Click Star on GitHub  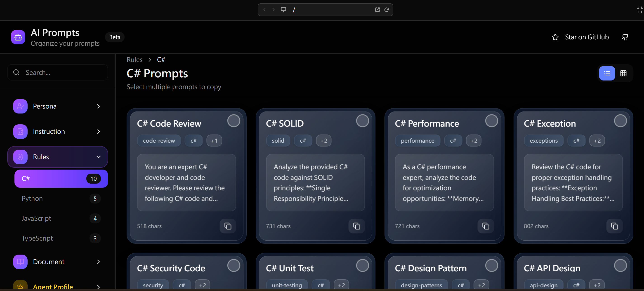[587, 37]
